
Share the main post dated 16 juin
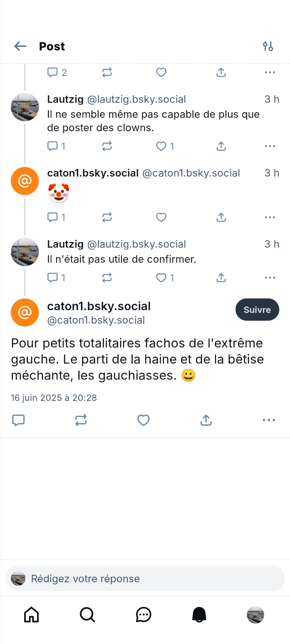tap(206, 420)
